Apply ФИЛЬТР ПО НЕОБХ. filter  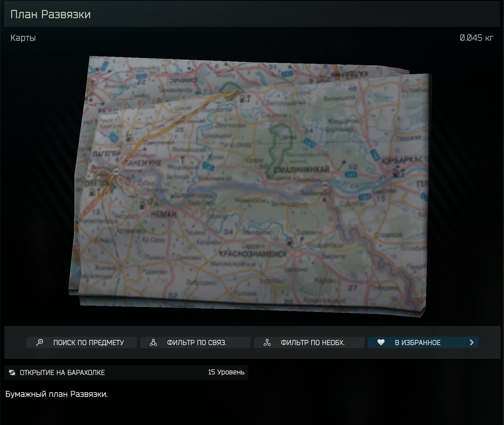309,342
